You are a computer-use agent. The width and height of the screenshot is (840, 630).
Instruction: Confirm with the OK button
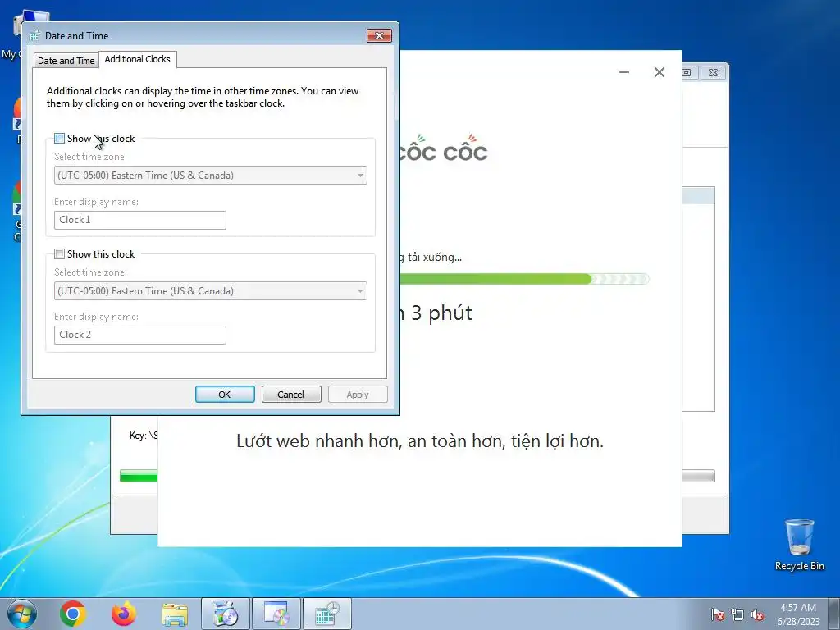(225, 395)
